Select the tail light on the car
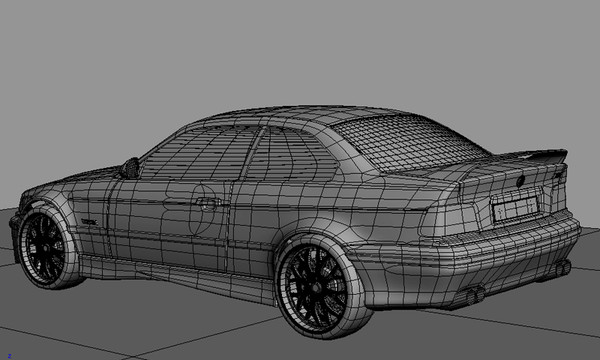This screenshot has width=600, height=360. tap(448, 220)
